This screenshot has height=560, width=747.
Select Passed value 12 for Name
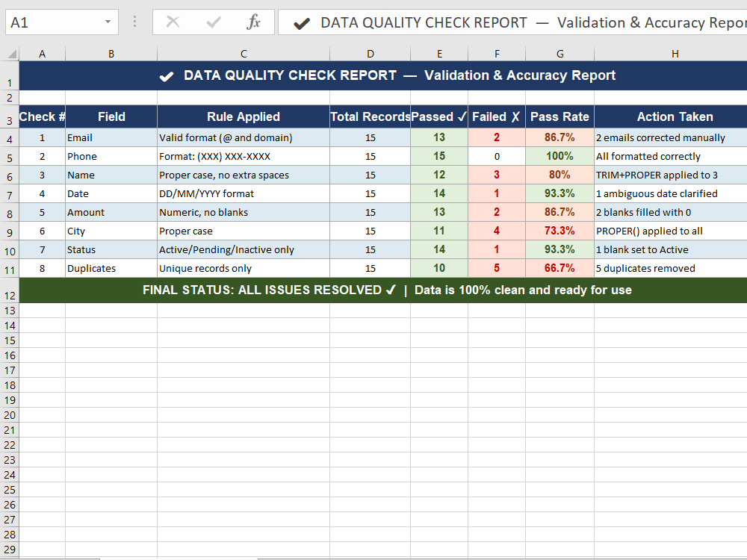tap(439, 175)
